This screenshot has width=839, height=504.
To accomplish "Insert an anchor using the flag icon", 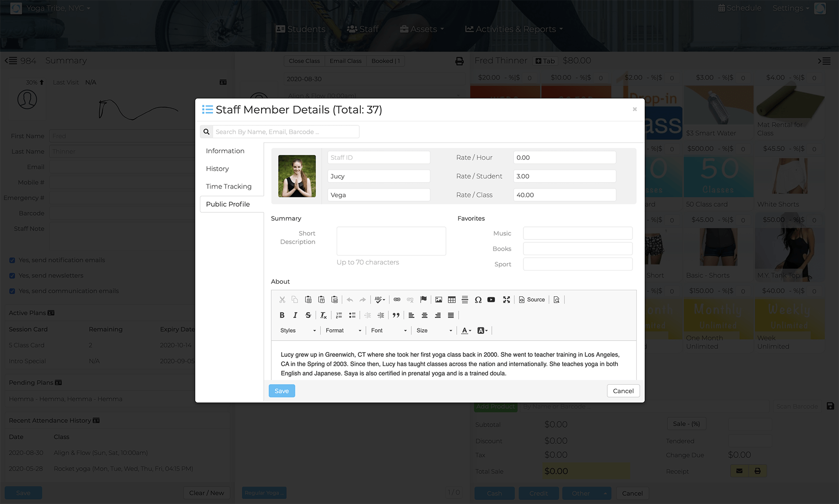I will pos(423,300).
